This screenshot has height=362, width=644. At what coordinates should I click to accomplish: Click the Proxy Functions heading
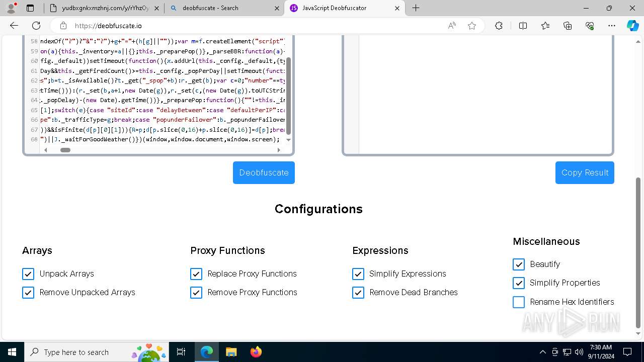click(227, 250)
